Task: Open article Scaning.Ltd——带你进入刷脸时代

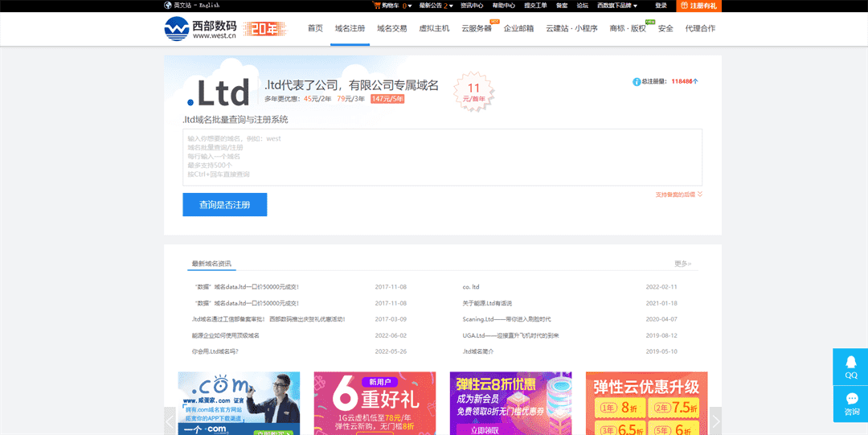Action: point(506,319)
